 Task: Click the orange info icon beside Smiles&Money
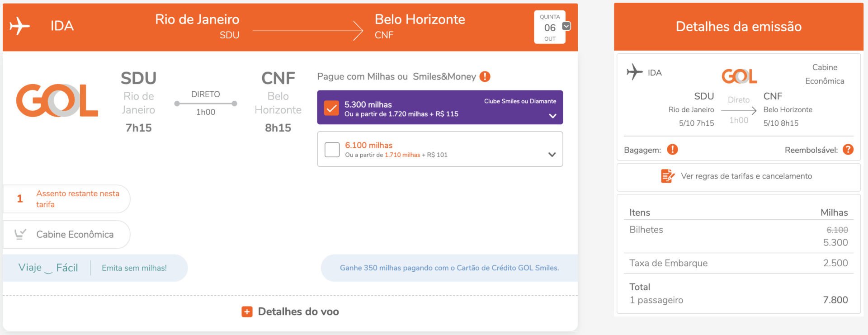(485, 76)
